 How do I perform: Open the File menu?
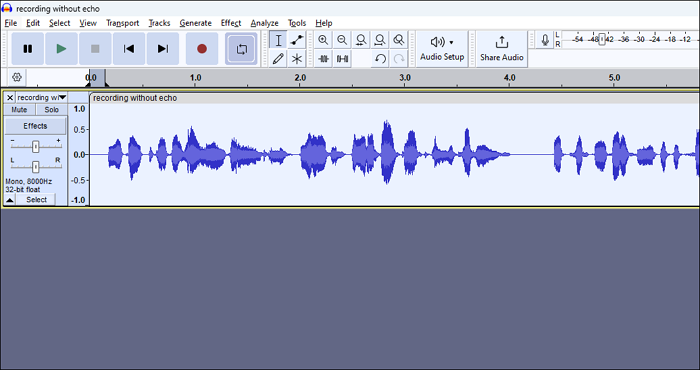[x=11, y=23]
